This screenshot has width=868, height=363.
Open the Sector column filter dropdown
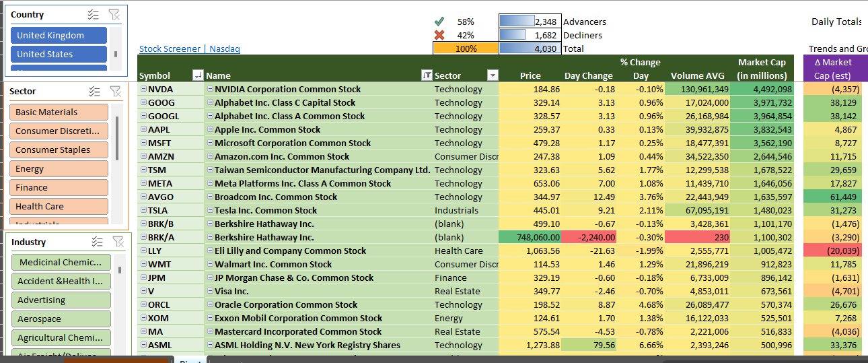pos(493,75)
